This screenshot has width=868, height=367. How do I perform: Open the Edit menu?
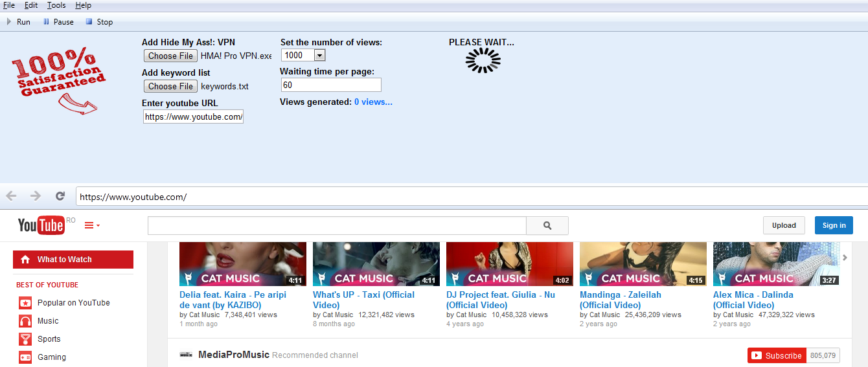31,5
